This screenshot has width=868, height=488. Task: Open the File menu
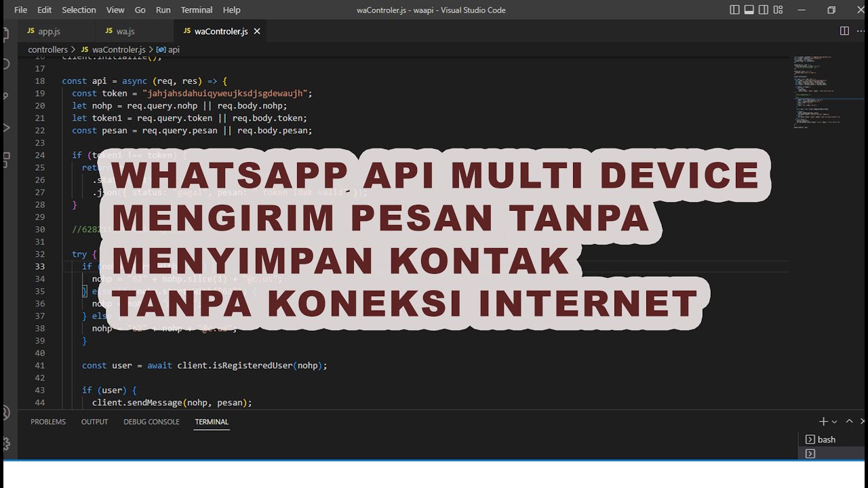pos(21,10)
